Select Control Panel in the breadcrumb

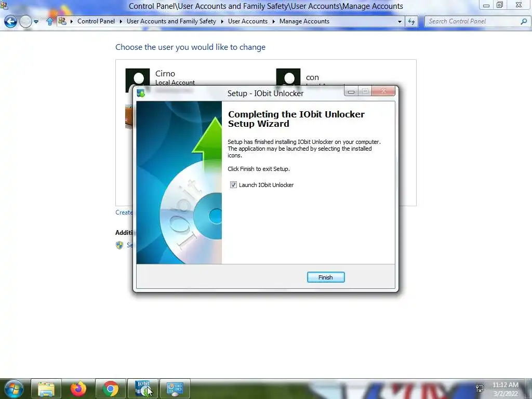96,21
